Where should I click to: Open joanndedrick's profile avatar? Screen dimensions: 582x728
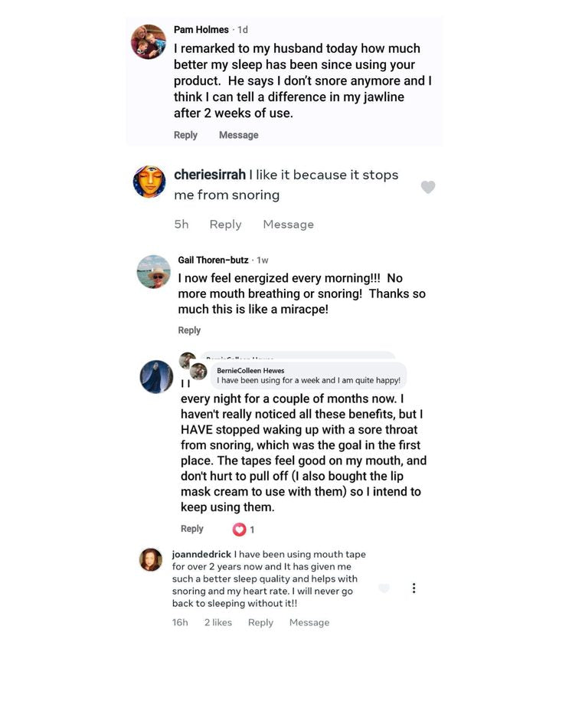coord(151,559)
